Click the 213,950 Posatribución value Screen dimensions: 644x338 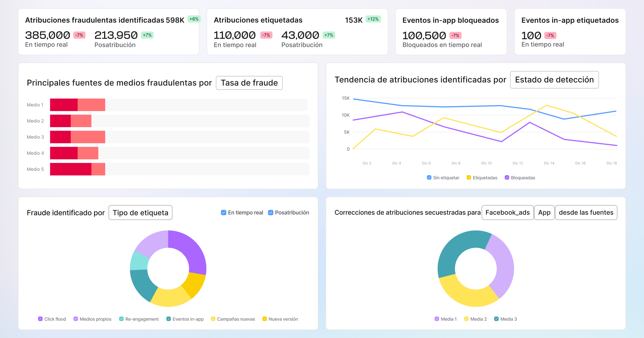coord(116,35)
